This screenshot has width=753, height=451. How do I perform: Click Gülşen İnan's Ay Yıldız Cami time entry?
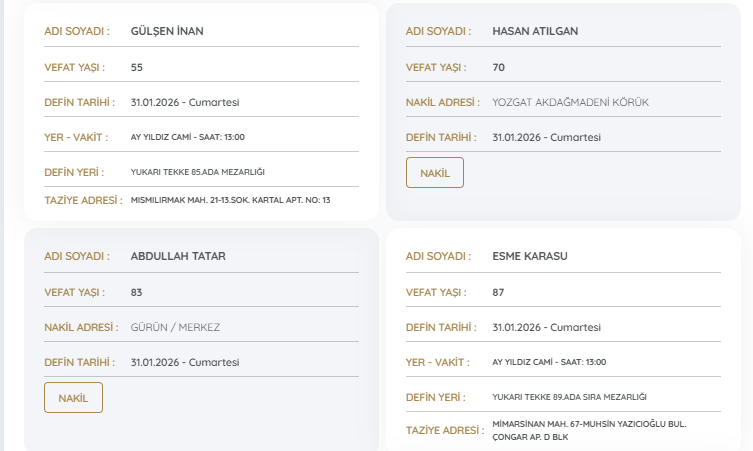pyautogui.click(x=188, y=137)
